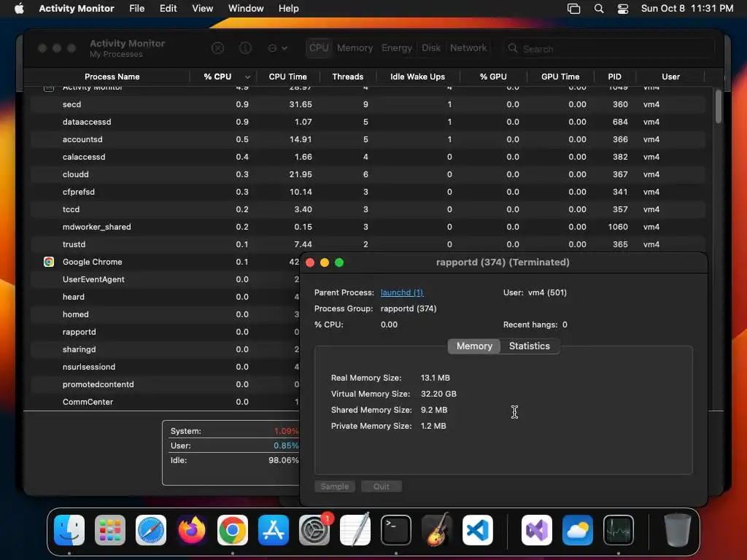This screenshot has height=560, width=747.
Task: Switch to the Network tab
Action: [468, 48]
